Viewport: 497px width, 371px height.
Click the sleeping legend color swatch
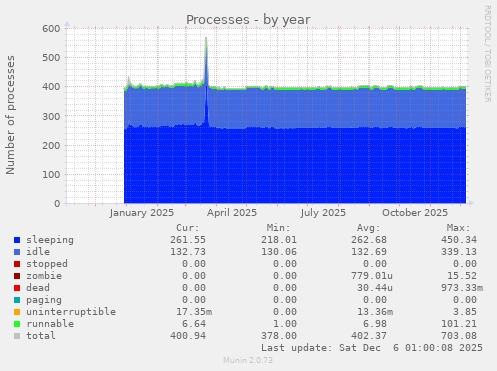(x=17, y=240)
